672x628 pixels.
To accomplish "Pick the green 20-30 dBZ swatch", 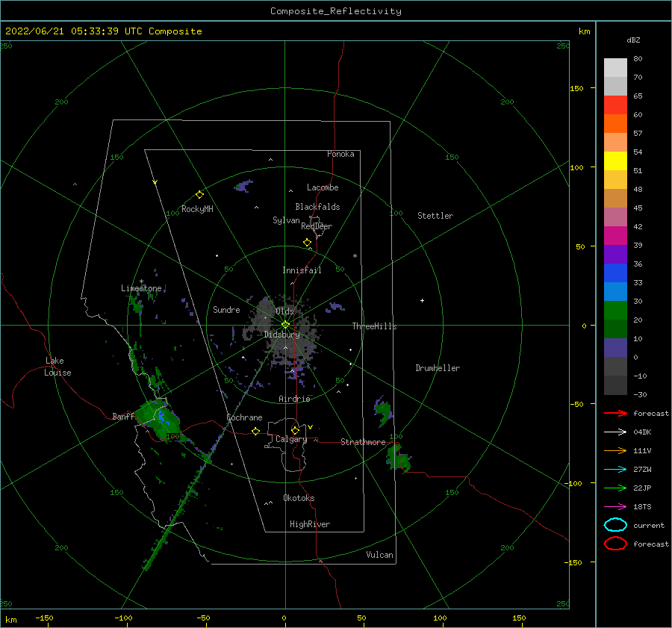I will 615,311.
